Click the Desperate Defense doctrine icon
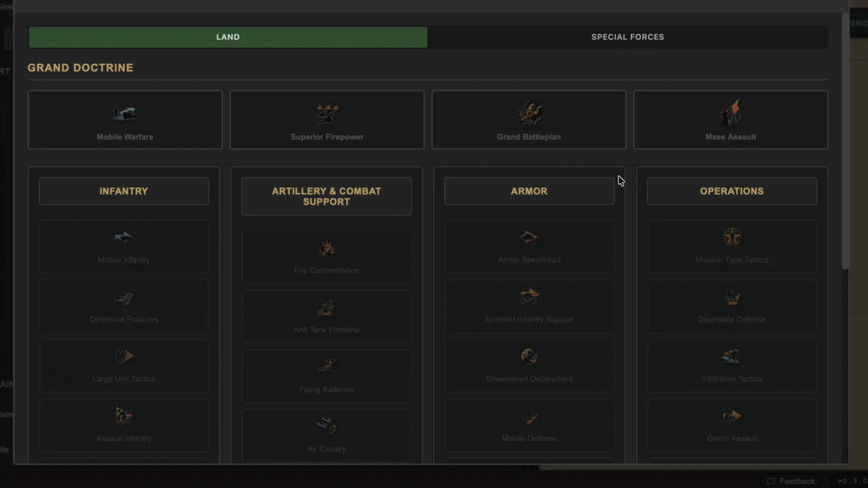The width and height of the screenshot is (868, 488). click(732, 297)
